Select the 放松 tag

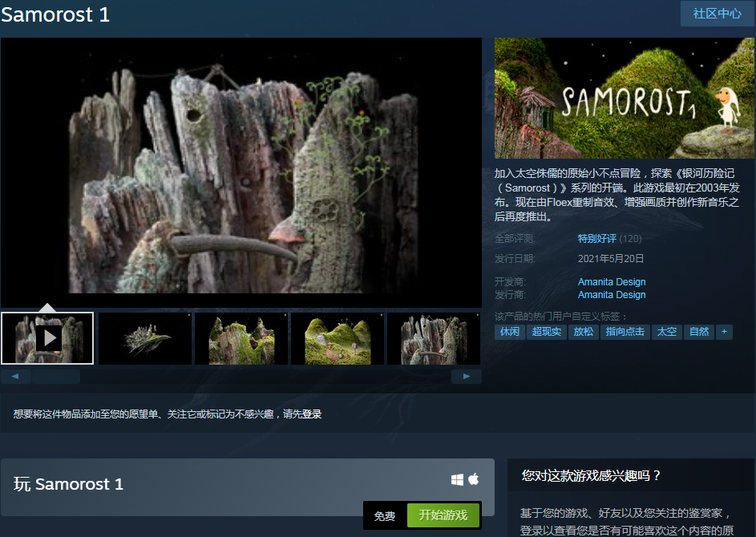(x=584, y=332)
